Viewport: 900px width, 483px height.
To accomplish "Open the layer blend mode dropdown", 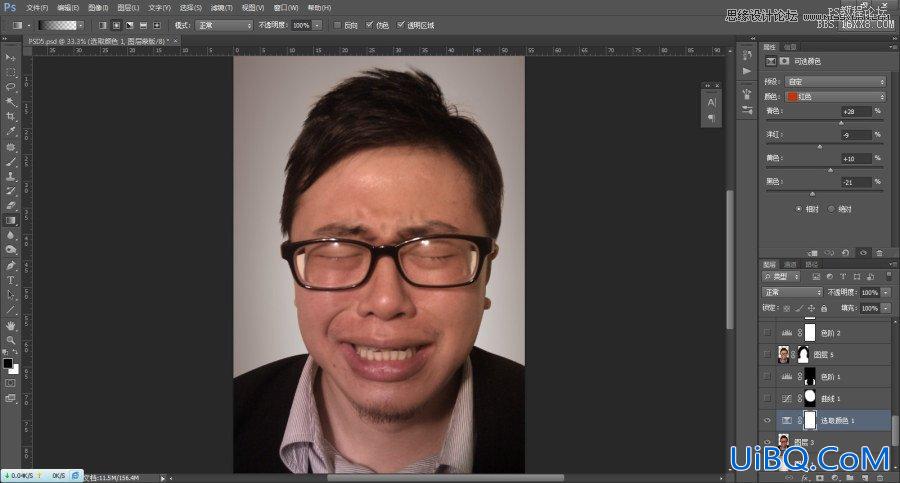I will (x=793, y=292).
